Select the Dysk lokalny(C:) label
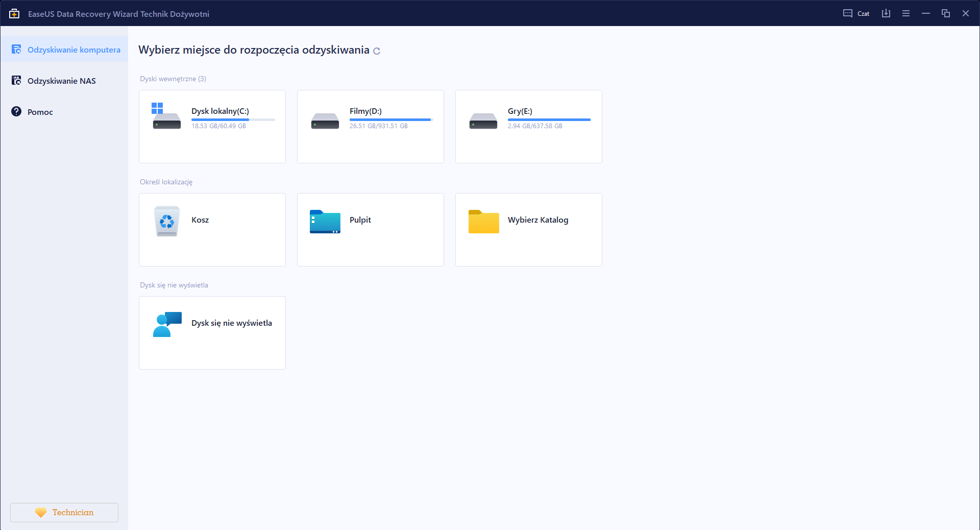Screen dimensions: 980x530 [220, 111]
